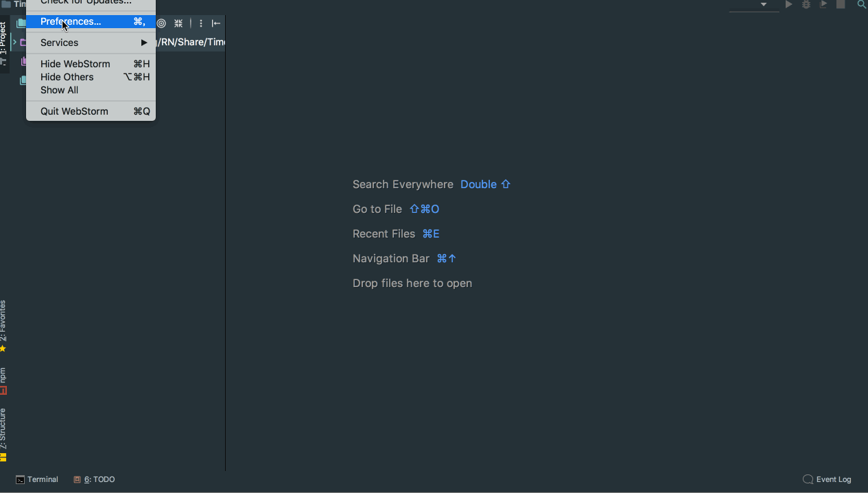868x493 pixels.
Task: Click the Debug bug icon
Action: click(x=806, y=5)
